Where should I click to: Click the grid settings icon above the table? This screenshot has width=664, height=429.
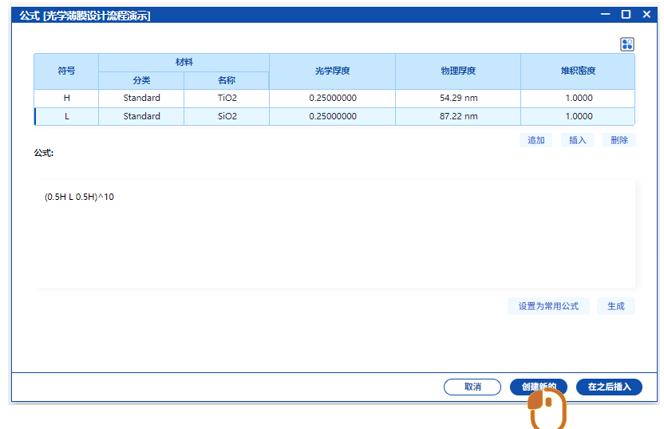[x=627, y=44]
